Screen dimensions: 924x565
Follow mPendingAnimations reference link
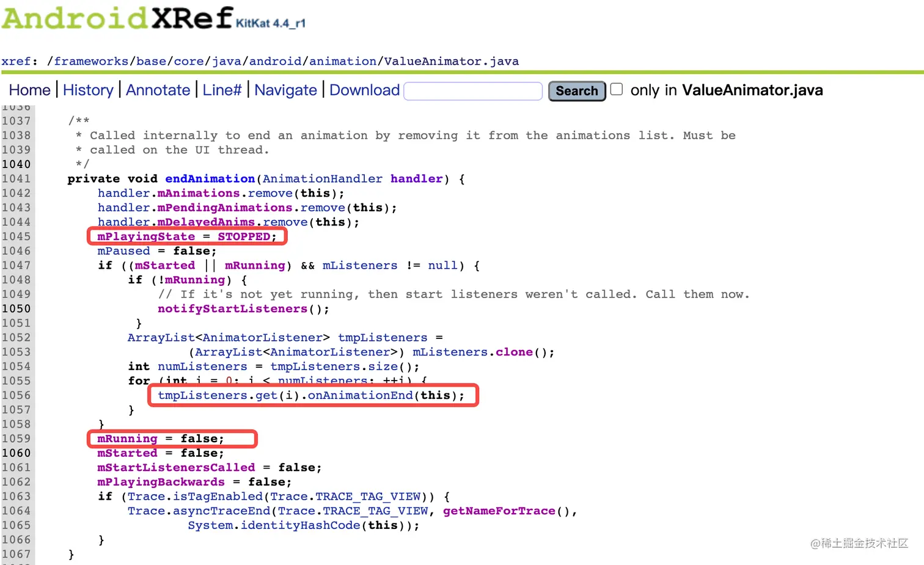[225, 208]
